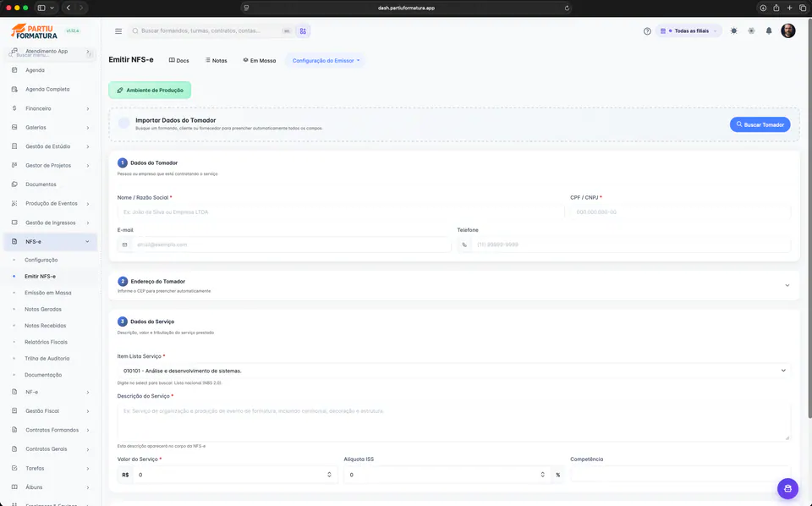Focus the CPF / CNPJ field
The width and height of the screenshot is (812, 506).
click(680, 212)
